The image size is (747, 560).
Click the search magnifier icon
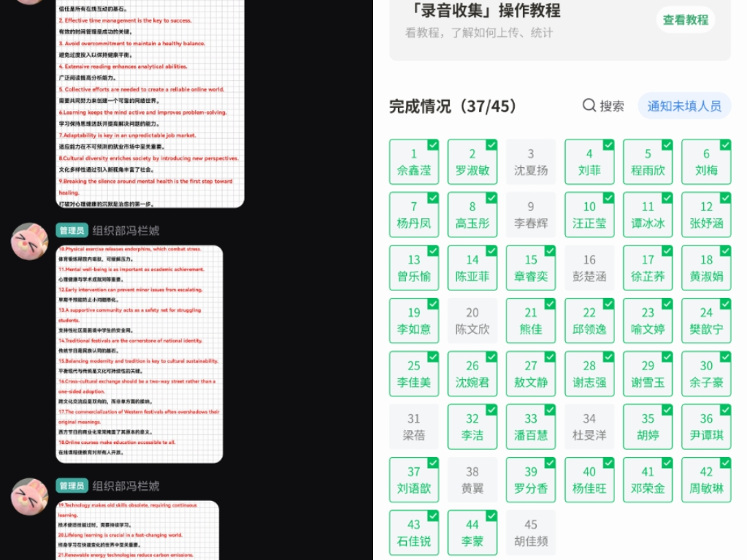(589, 105)
